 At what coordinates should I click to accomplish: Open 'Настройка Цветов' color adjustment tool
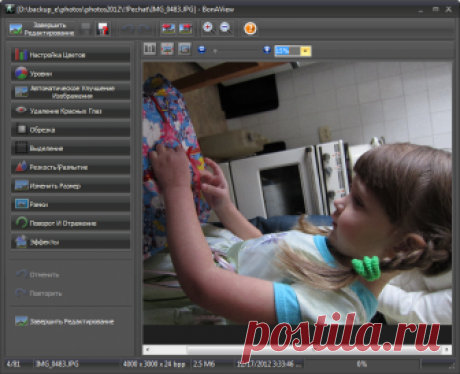pyautogui.click(x=71, y=55)
